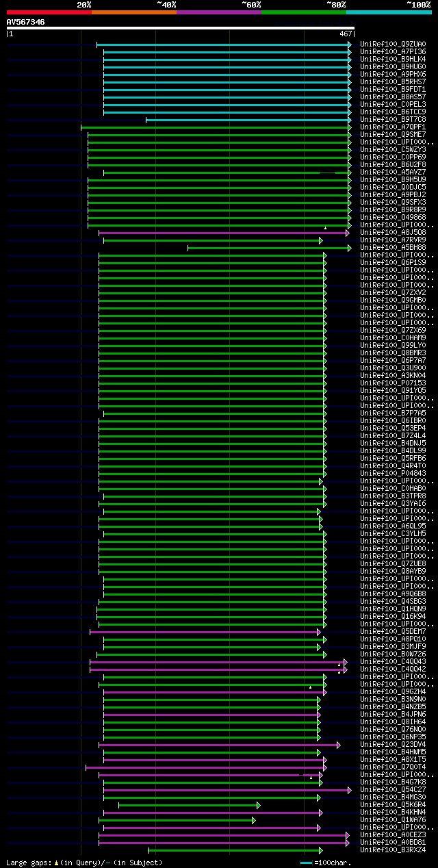Select the label UniRef100_B8AS57
The width and height of the screenshot is (438, 868).
(393, 97)
